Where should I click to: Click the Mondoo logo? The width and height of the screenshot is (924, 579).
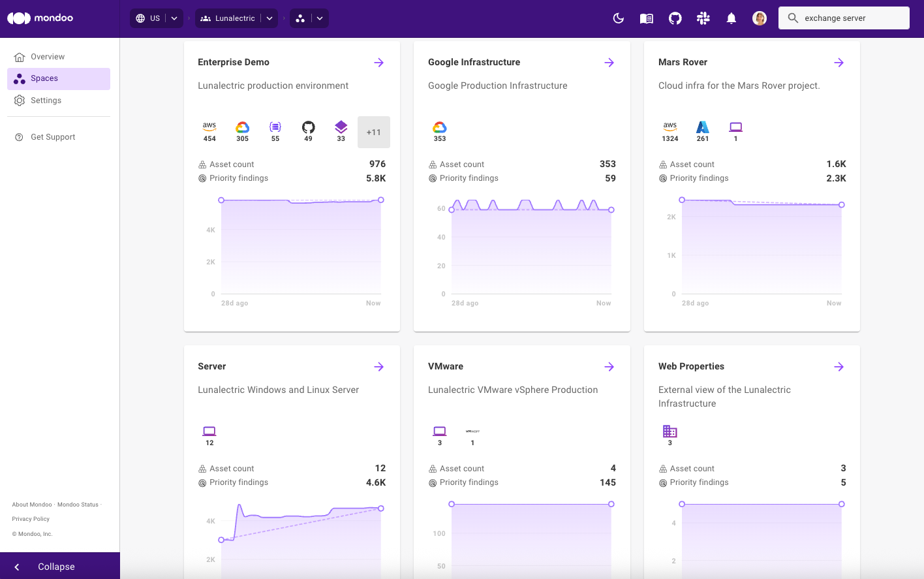pyautogui.click(x=40, y=18)
